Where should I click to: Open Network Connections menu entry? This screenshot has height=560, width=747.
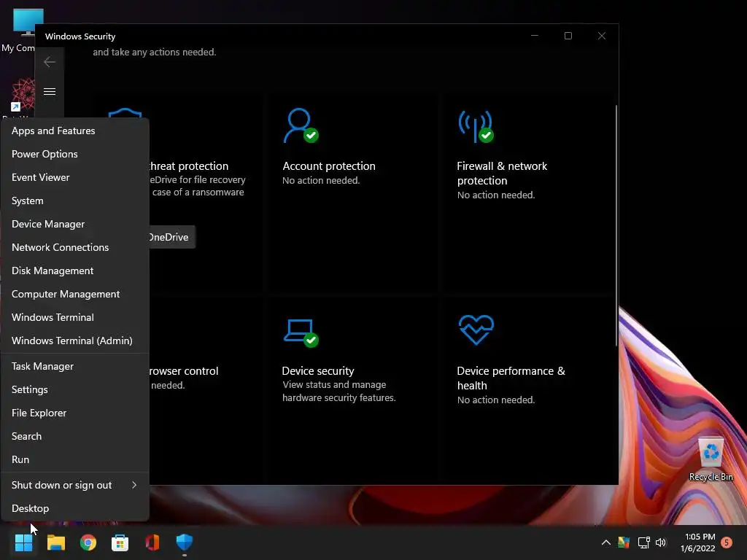75,247
